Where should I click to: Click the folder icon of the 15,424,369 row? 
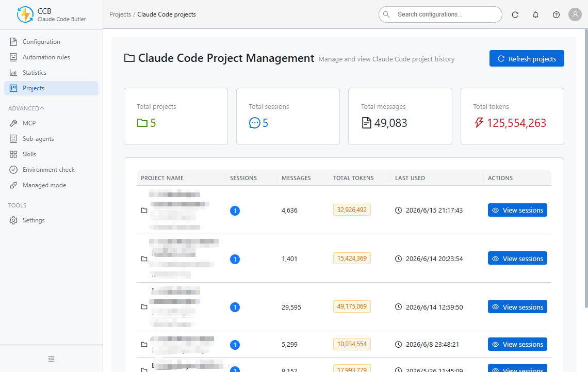click(144, 259)
